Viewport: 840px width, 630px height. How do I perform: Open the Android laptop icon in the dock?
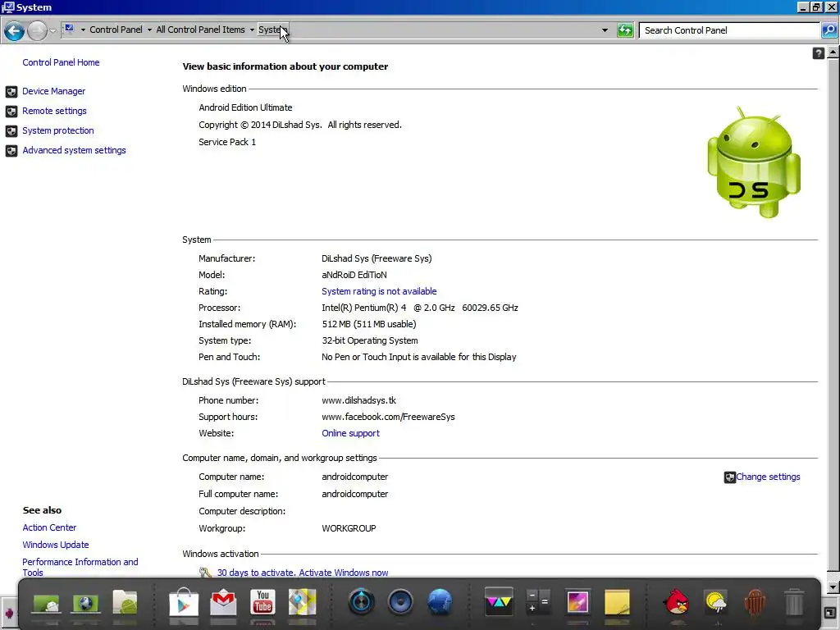pyautogui.click(x=46, y=603)
